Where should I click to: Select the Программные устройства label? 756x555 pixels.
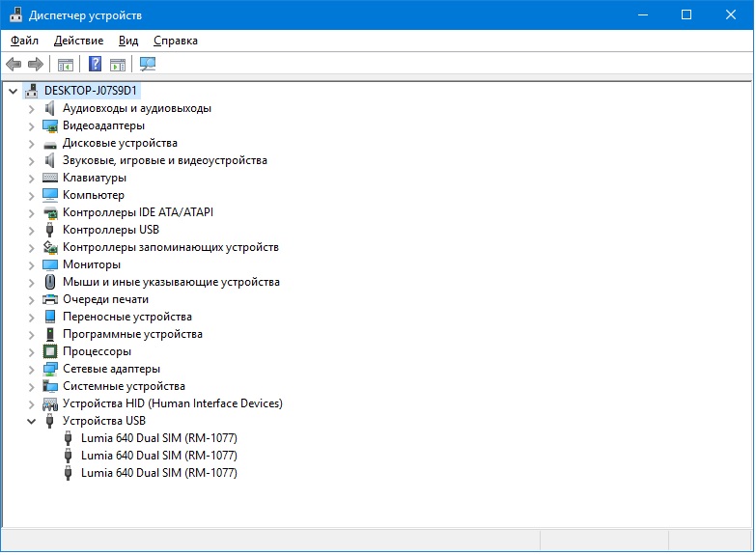132,334
